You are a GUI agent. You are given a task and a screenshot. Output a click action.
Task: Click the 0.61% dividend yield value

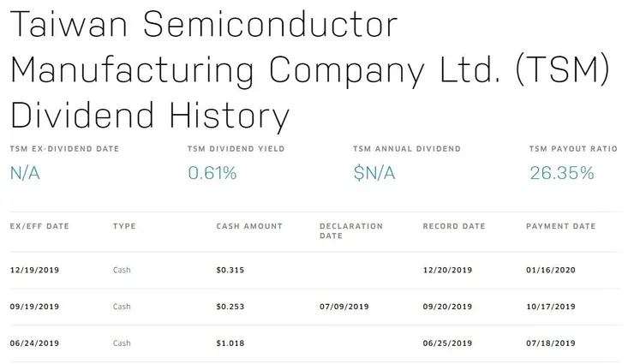tap(212, 173)
